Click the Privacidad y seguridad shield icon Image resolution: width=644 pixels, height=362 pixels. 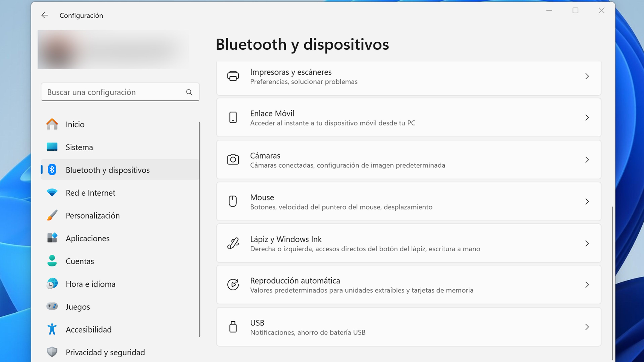pyautogui.click(x=52, y=352)
